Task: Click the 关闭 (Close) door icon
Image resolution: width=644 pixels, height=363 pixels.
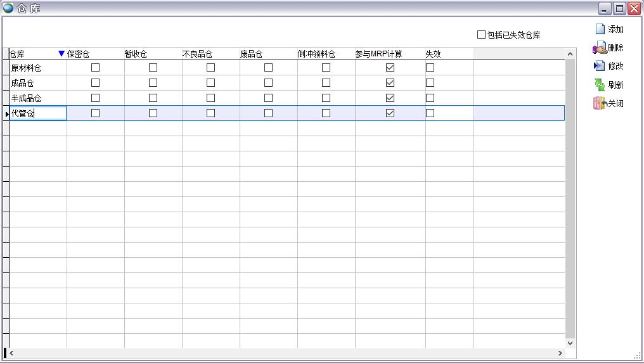Action: point(600,103)
